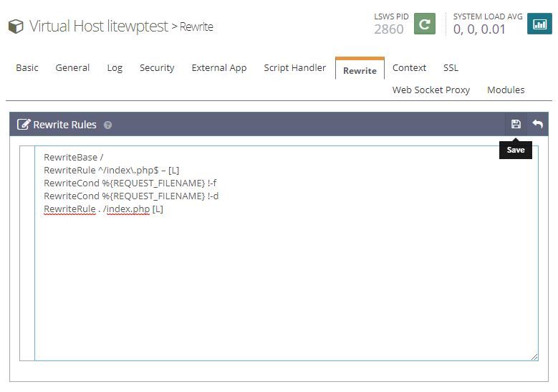This screenshot has height=392, width=558.
Task: Click the LSWS PID value 2860
Action: [389, 29]
